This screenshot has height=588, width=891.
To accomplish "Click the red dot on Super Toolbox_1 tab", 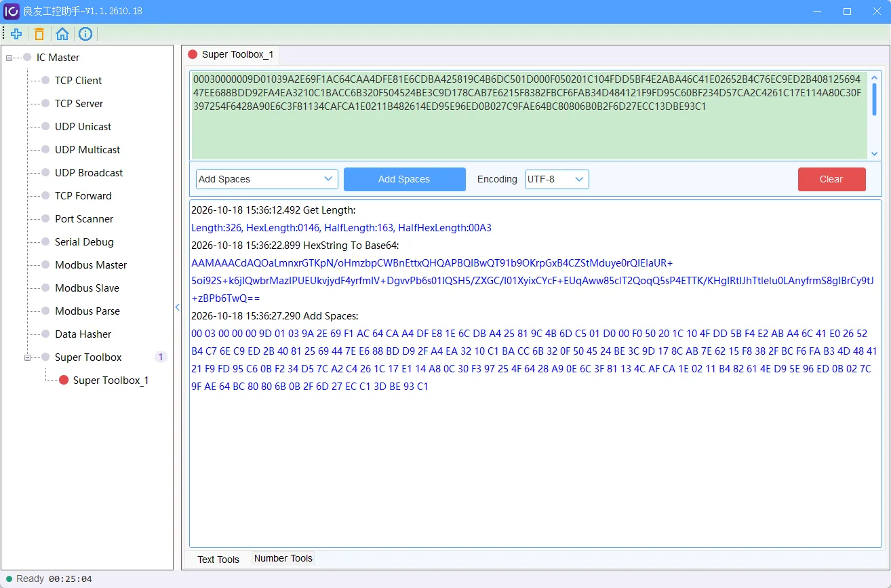I will click(193, 54).
